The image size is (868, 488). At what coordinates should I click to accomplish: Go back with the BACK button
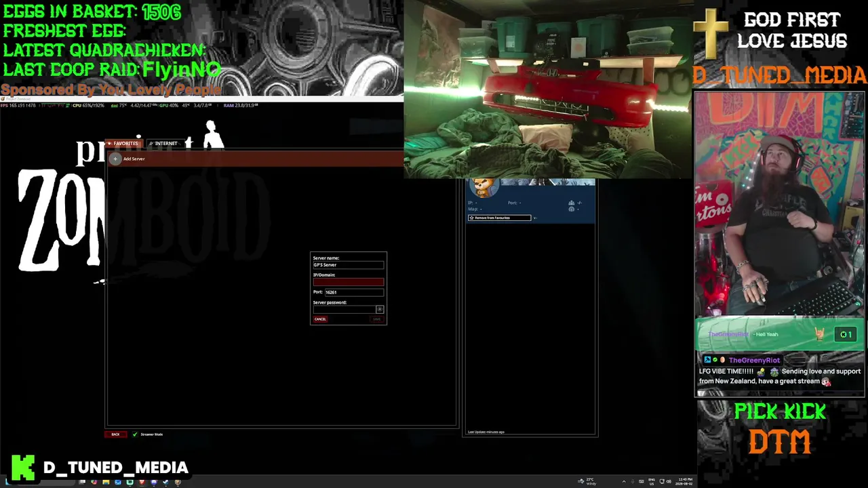click(x=115, y=434)
